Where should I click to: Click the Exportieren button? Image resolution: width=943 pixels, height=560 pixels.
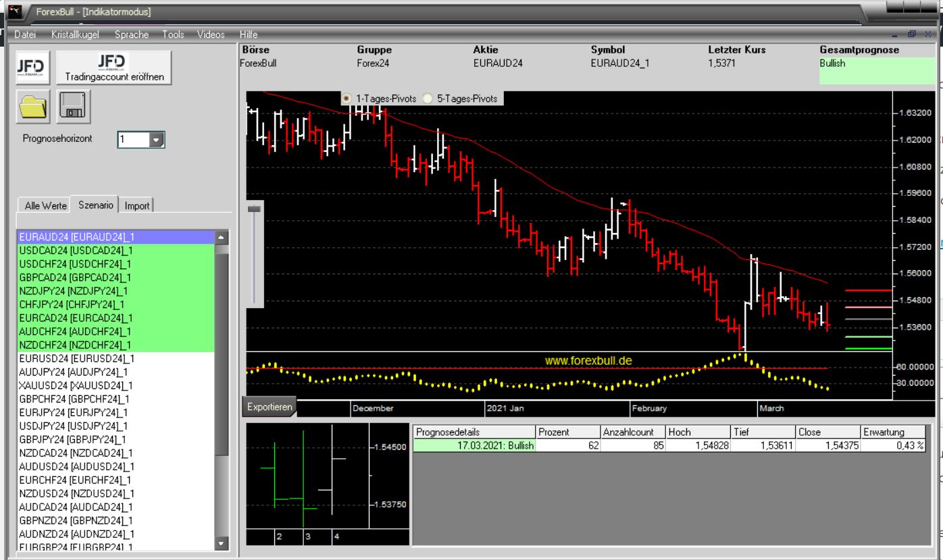269,407
